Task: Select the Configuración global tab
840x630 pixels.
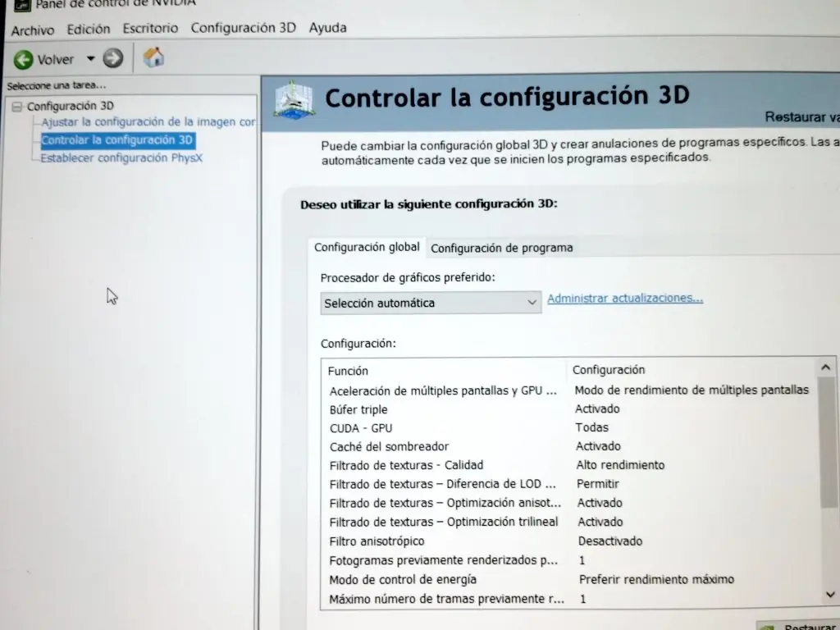Action: (367, 247)
